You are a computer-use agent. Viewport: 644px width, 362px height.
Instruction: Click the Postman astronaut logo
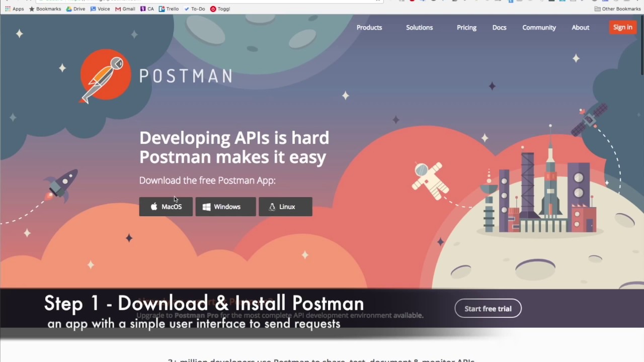(x=105, y=75)
